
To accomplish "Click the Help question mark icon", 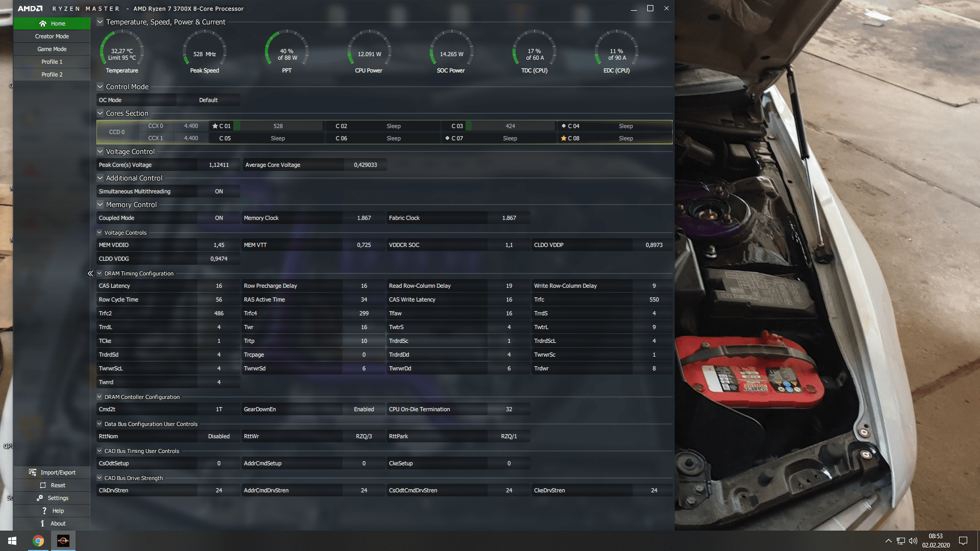I will click(44, 511).
